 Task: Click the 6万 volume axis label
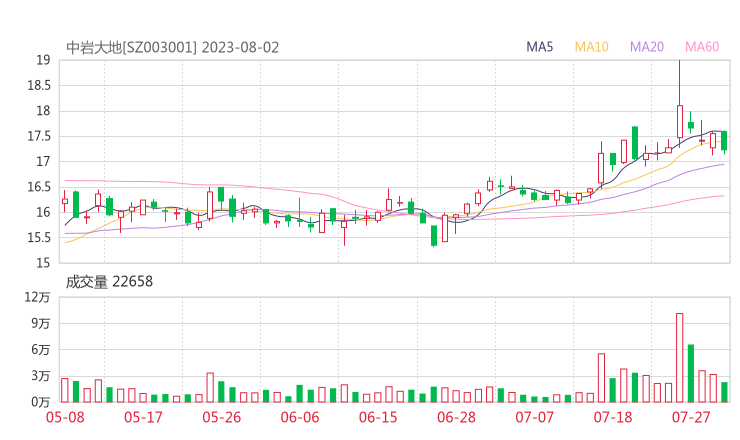[x=41, y=350]
